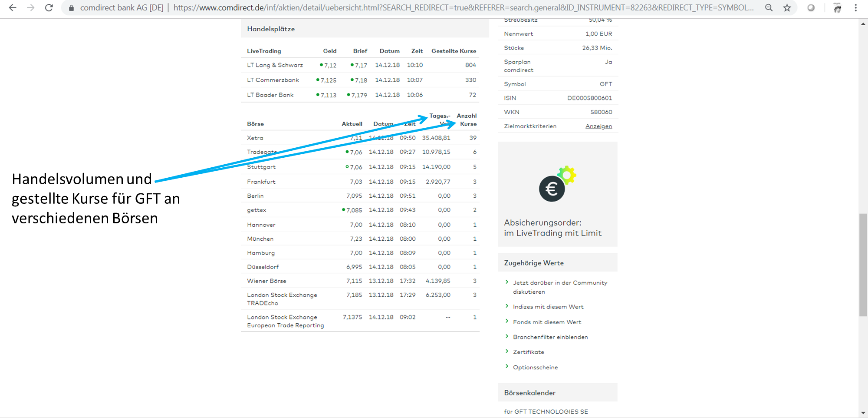Bookmark this page with the star icon

(x=787, y=8)
